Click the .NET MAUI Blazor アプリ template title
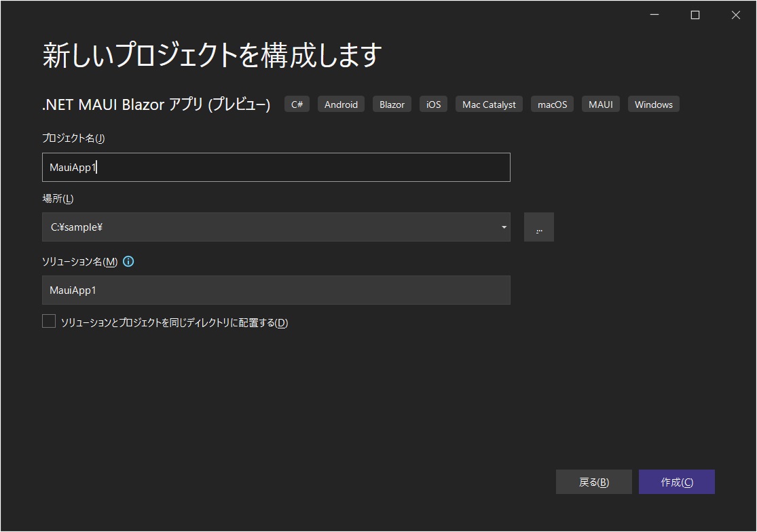757x532 pixels. (156, 104)
